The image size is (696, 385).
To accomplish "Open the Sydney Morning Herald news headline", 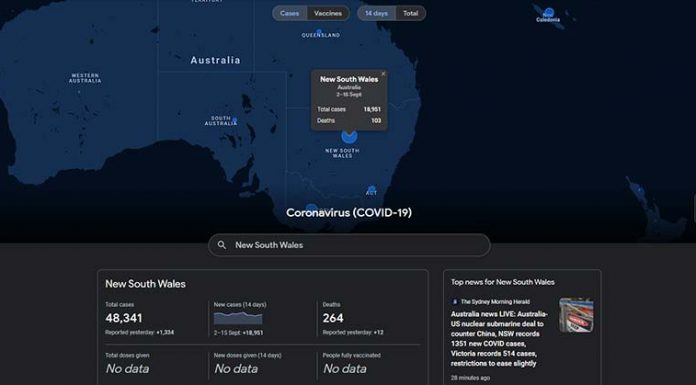I will pos(499,339).
